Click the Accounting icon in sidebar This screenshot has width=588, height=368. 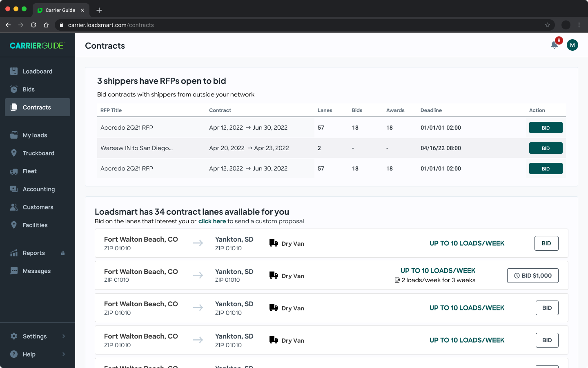[x=14, y=189]
